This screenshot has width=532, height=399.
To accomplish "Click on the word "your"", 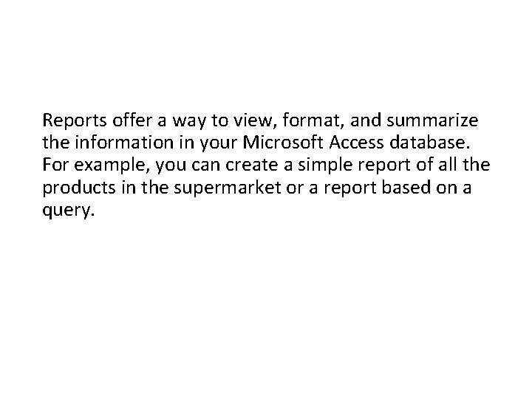I will (x=218, y=144).
